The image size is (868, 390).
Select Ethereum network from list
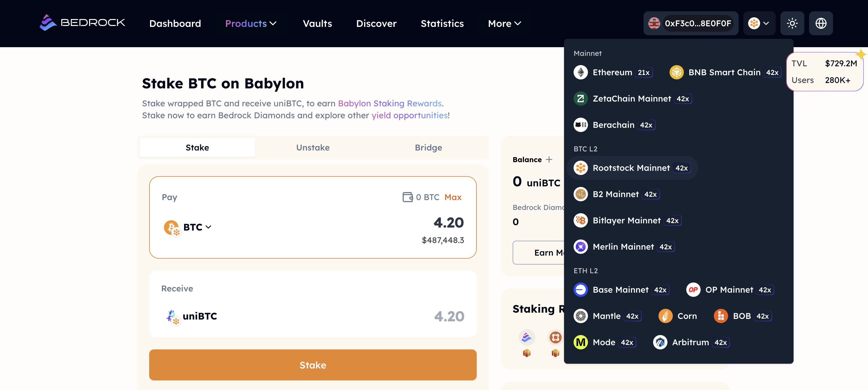[612, 72]
